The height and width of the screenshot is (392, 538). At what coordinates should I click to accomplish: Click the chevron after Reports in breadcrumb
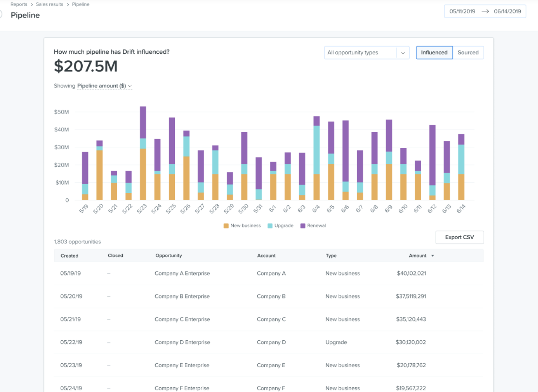(32, 5)
